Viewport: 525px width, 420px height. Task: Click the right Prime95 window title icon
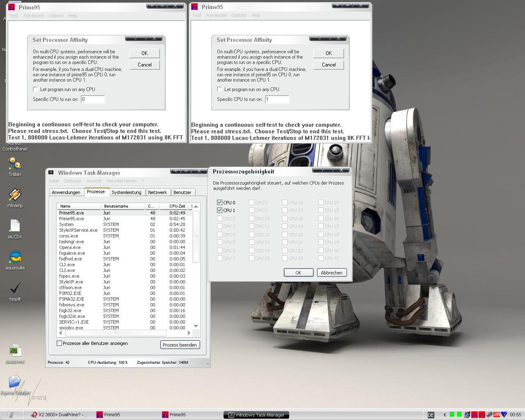tap(194, 7)
